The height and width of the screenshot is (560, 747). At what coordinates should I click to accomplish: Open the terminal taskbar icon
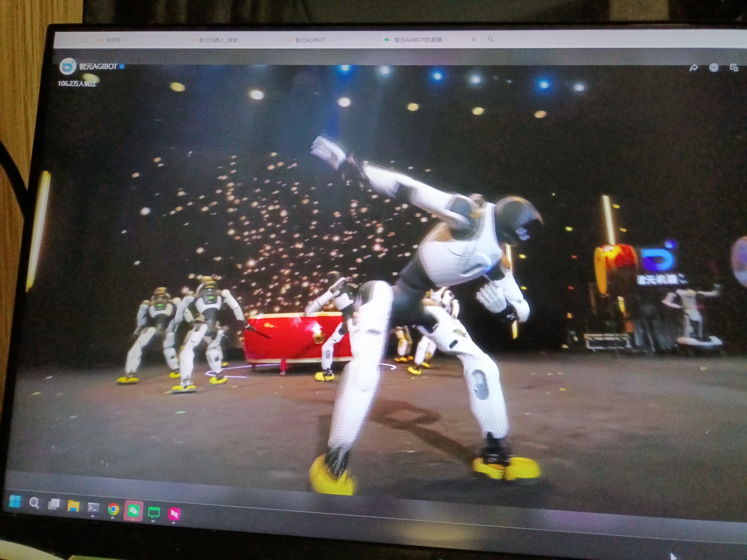(x=93, y=507)
